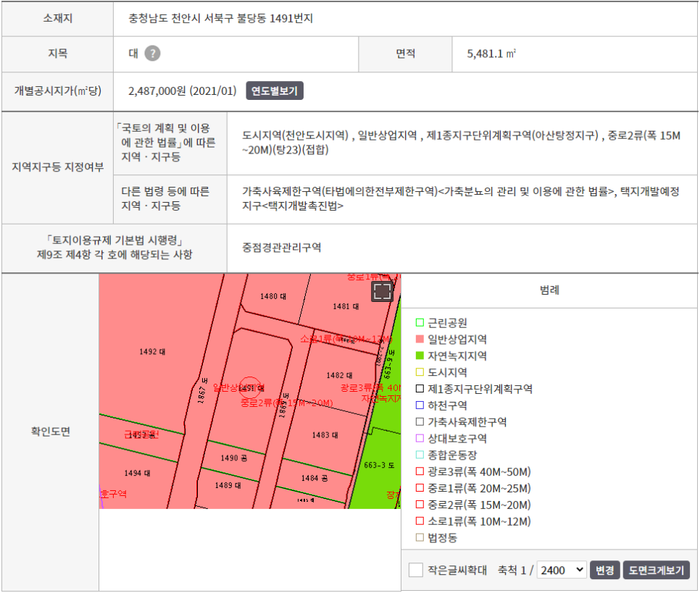Click the 가축사육제한구역 legend swatch
The width and height of the screenshot is (700, 593).
point(420,421)
